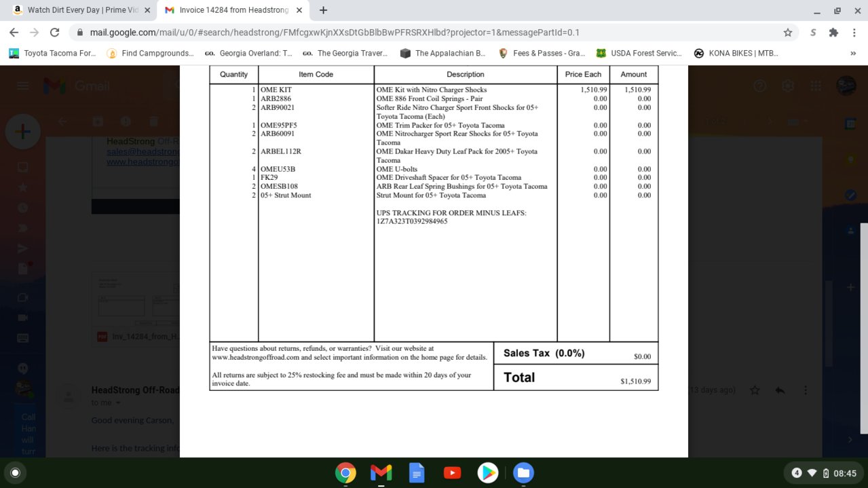The width and height of the screenshot is (868, 488).
Task: Open Gmail settings gear icon
Action: [787, 86]
